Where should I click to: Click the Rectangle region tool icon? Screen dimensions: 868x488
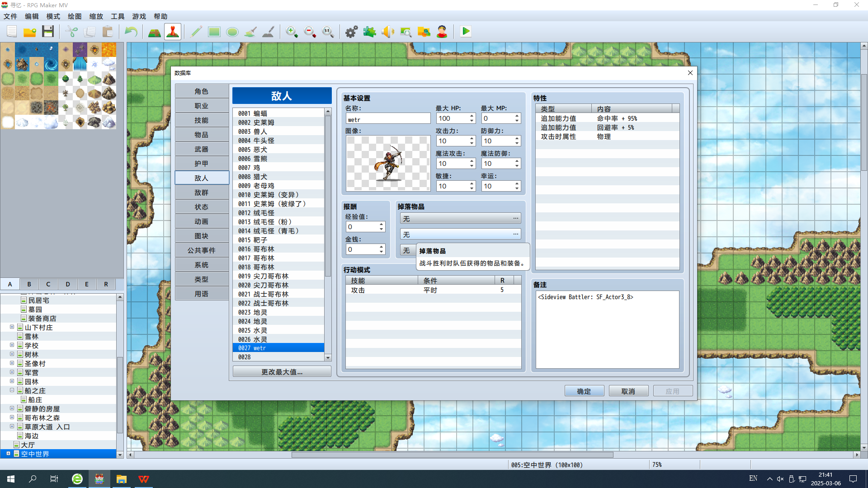coord(213,32)
